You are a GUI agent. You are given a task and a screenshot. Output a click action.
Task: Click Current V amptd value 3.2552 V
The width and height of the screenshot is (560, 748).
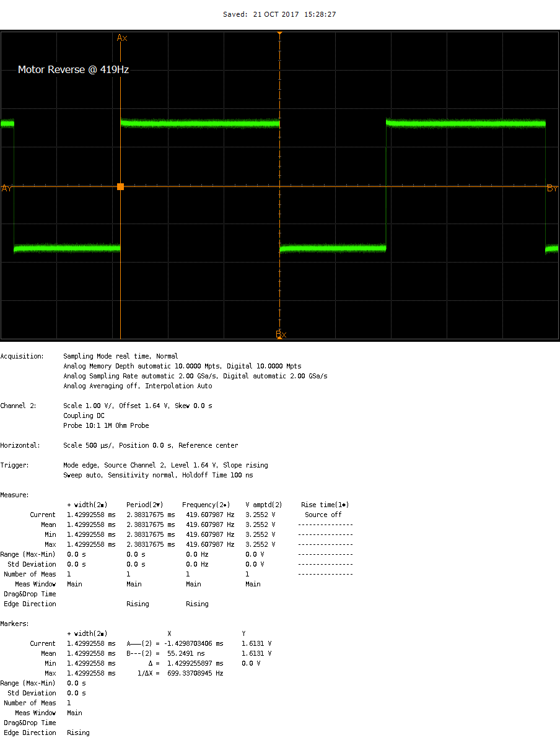pyautogui.click(x=260, y=515)
